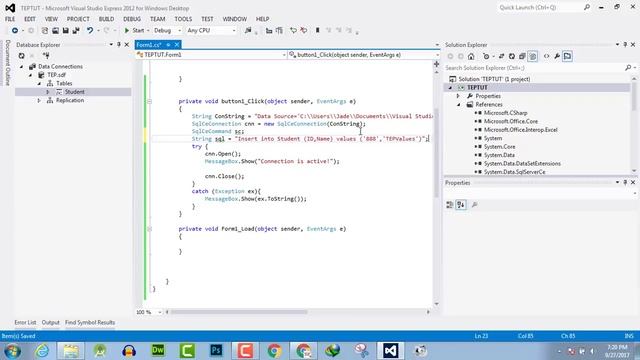Toggle Show All Files in Solution Explorer
The width and height of the screenshot is (640, 360).
coord(533,56)
